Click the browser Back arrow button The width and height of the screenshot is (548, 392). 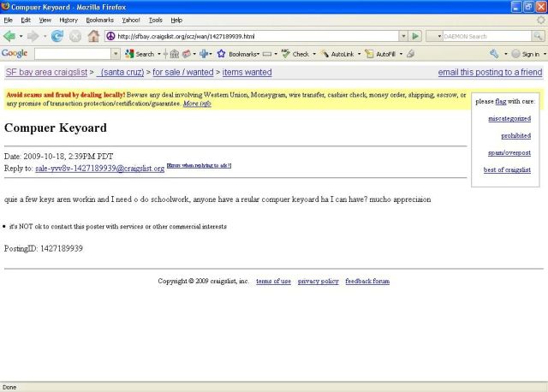[10, 36]
